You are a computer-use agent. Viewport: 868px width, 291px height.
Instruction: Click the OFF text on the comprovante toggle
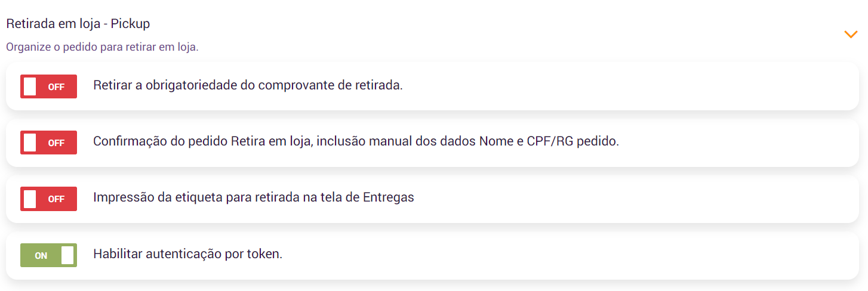[56, 87]
